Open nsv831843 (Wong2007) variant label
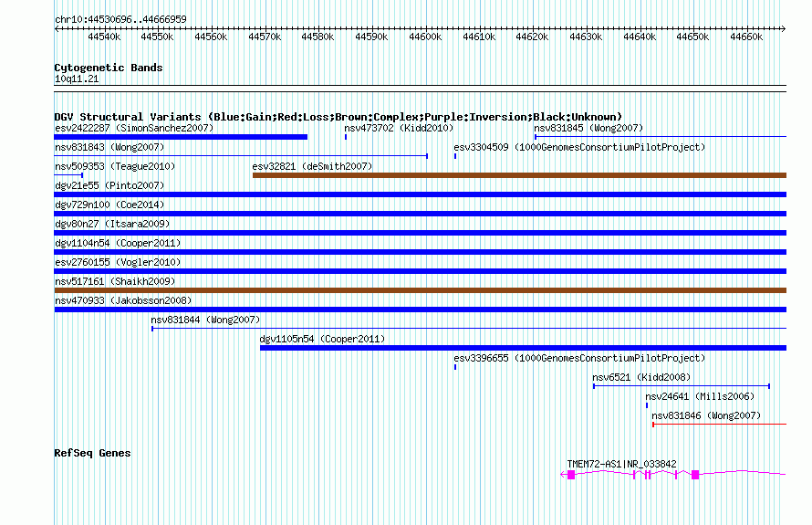The image size is (812, 525). 109,147
